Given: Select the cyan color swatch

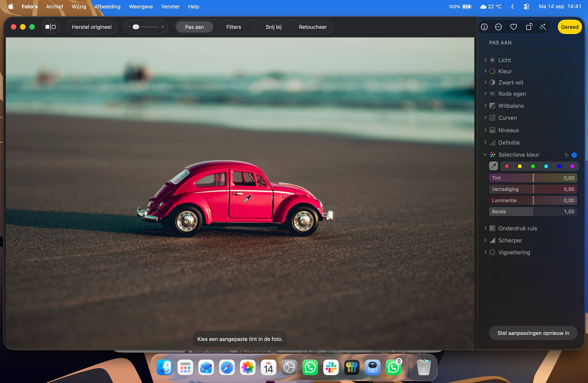Looking at the screenshot, I should (x=546, y=166).
